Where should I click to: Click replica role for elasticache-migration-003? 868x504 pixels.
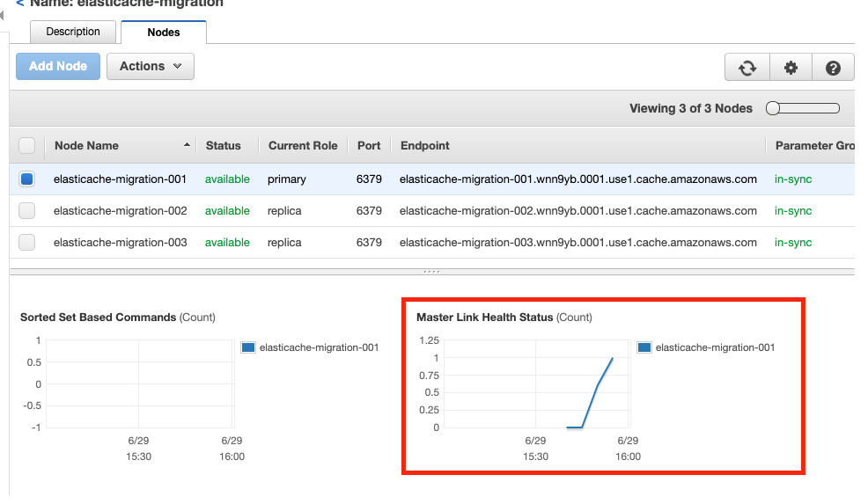284,242
